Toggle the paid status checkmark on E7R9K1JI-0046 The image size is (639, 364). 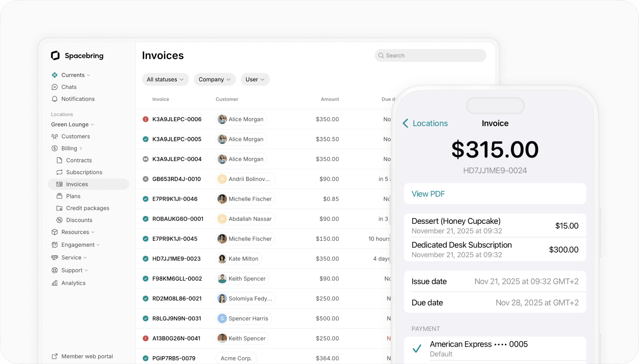click(145, 199)
